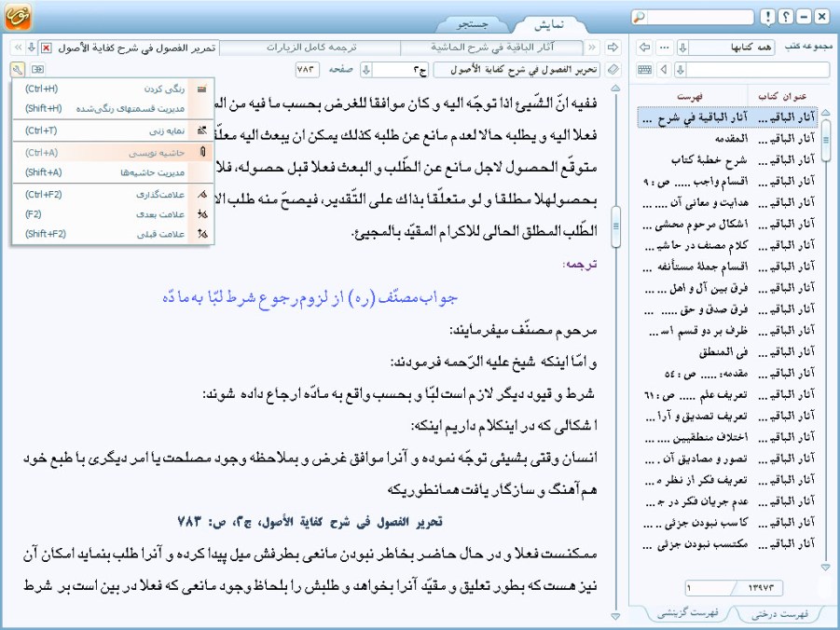
Task: Open the exclamation mark info button
Action: (767, 17)
